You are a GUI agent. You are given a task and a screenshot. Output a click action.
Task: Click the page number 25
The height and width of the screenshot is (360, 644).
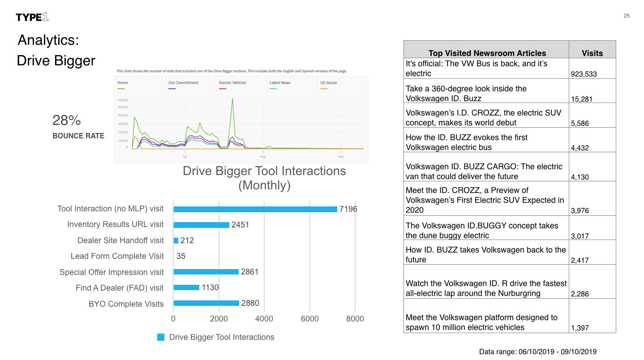(627, 16)
